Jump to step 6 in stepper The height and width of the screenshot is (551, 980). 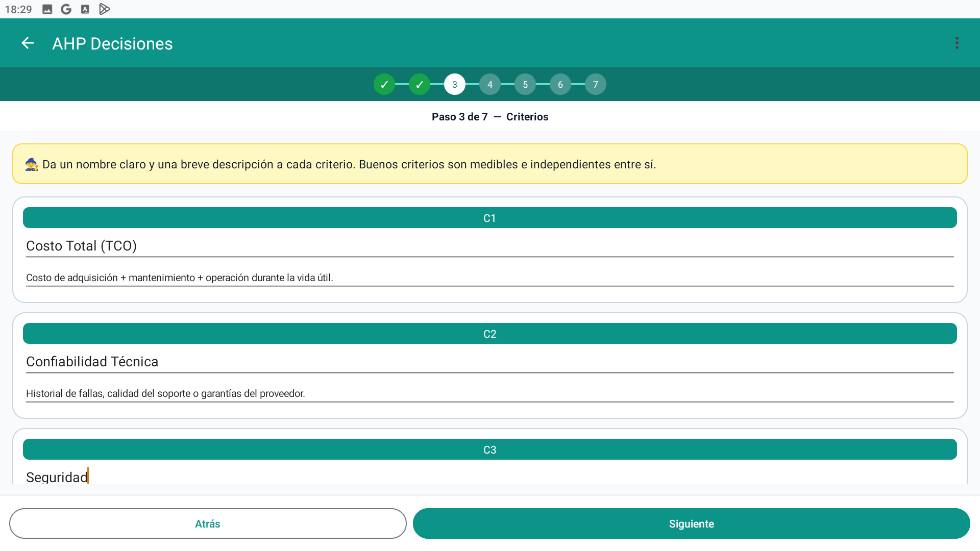(560, 85)
